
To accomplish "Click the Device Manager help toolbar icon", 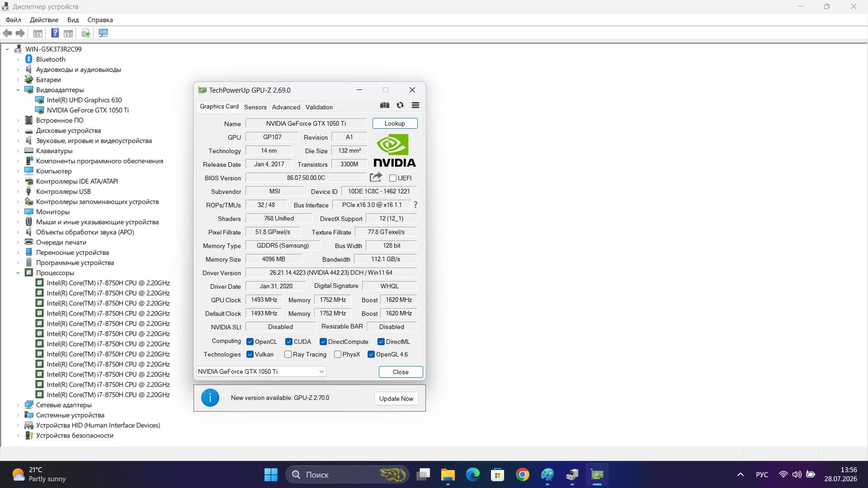I will tap(55, 33).
